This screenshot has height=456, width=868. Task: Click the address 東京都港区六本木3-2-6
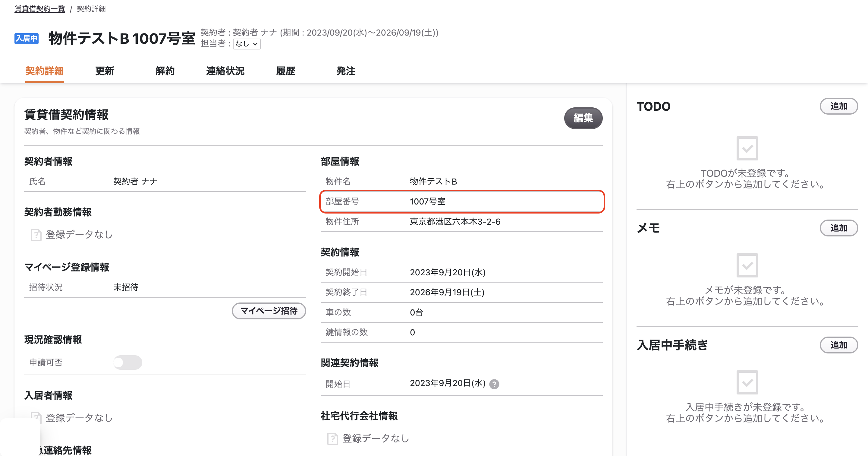tap(455, 222)
